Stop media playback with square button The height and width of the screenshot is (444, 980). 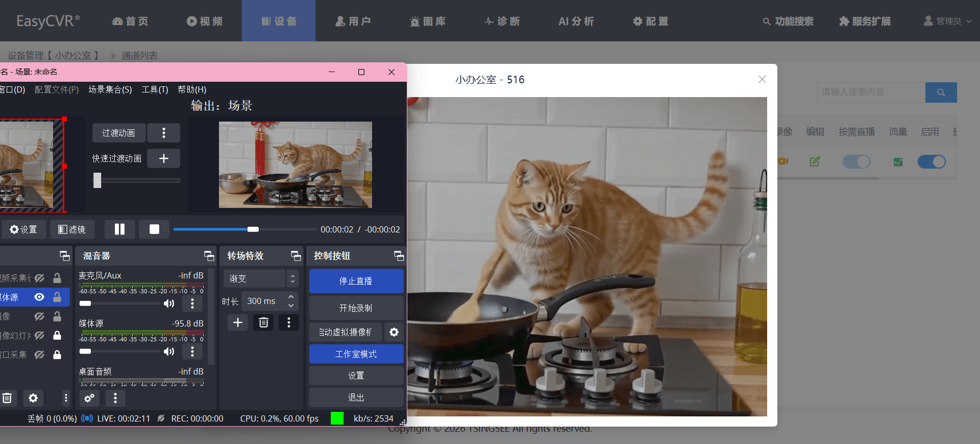(x=154, y=229)
